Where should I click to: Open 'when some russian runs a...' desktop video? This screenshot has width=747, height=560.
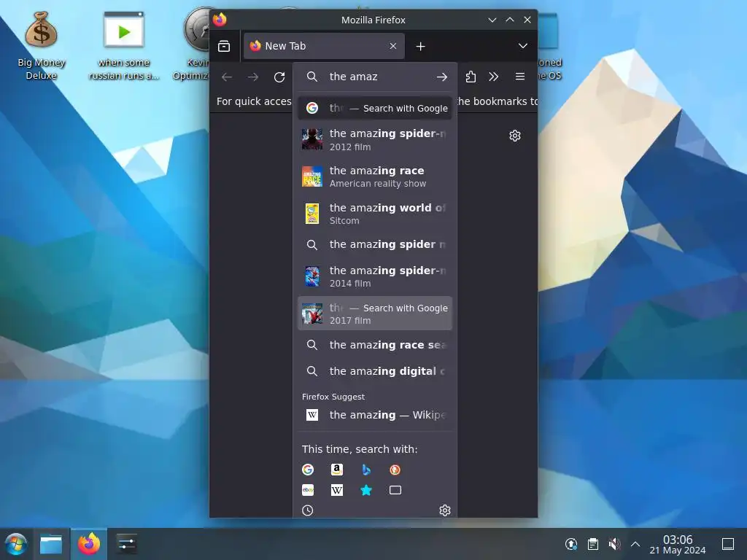point(124,45)
